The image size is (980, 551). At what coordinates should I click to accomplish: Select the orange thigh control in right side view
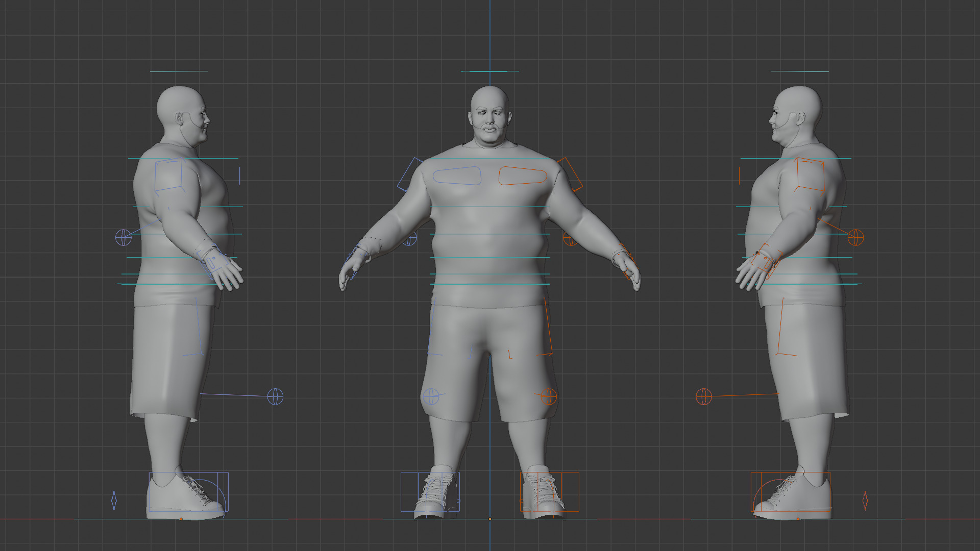tap(787, 327)
